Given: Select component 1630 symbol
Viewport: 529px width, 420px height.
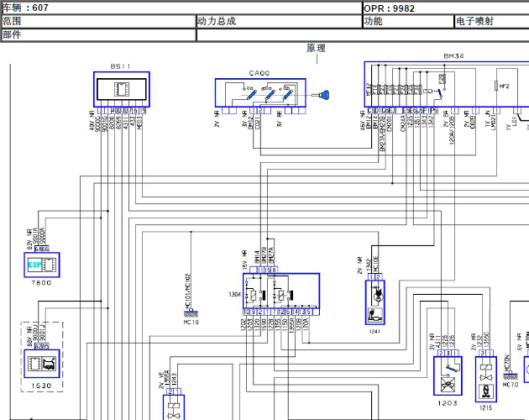Looking at the screenshot, I should pos(42,364).
